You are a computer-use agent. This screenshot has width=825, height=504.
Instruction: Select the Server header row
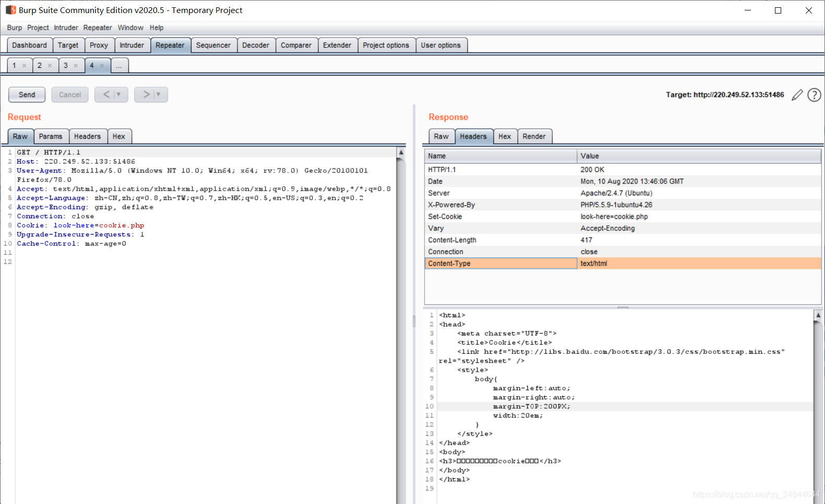[623, 193]
